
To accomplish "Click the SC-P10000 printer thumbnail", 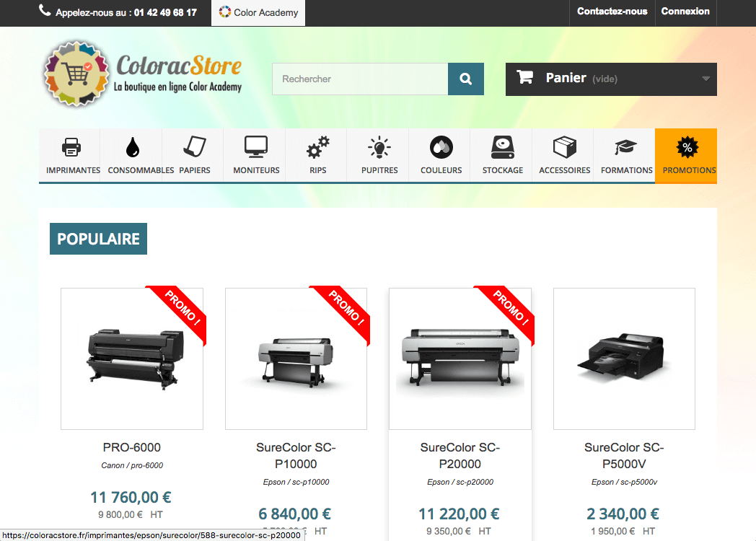I will point(296,359).
